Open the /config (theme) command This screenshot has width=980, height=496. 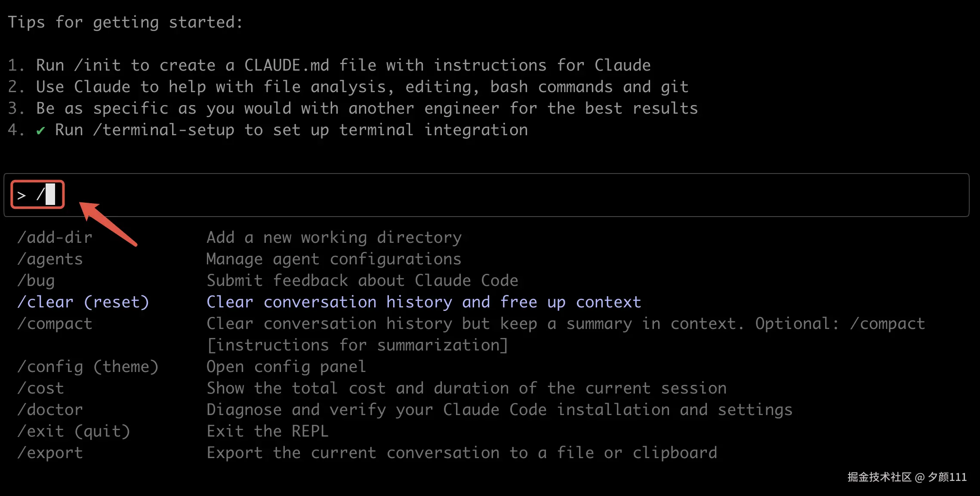tap(88, 367)
